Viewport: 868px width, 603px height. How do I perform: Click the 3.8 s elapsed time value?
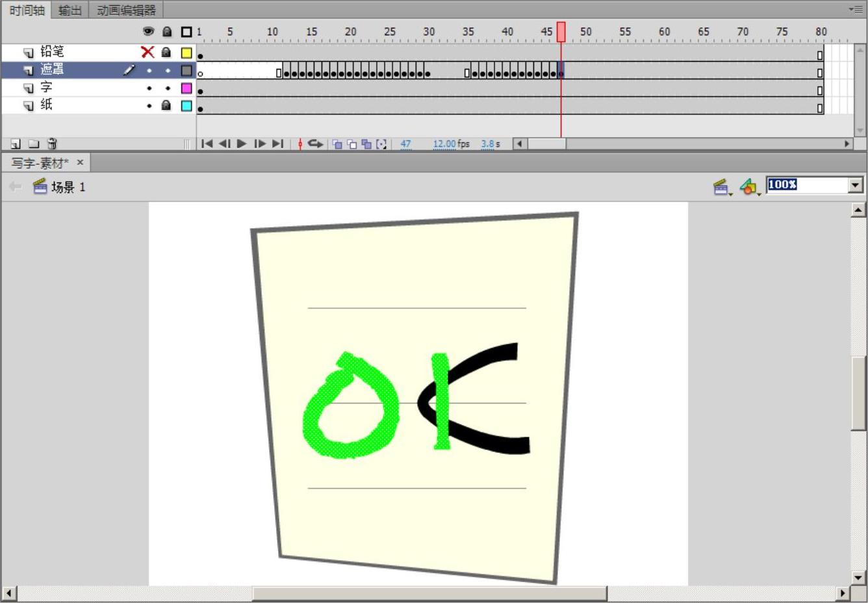[x=488, y=144]
